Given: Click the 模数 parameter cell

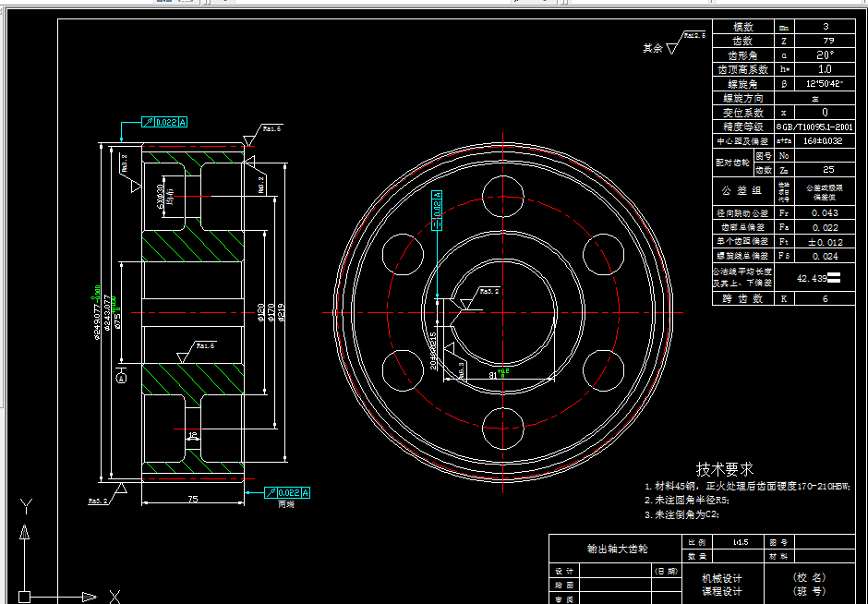Looking at the screenshot, I should [743, 27].
